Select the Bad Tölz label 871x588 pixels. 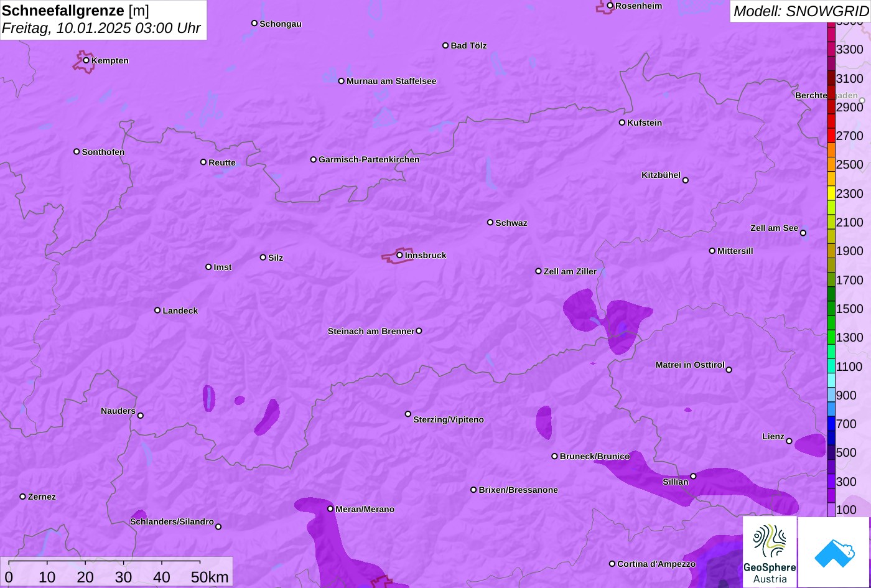pyautogui.click(x=468, y=45)
